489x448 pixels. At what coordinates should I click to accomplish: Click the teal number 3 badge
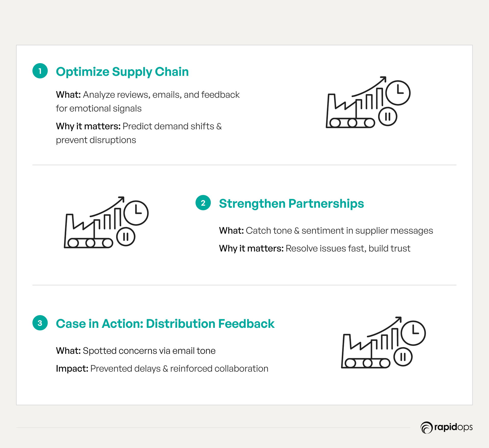coord(40,323)
